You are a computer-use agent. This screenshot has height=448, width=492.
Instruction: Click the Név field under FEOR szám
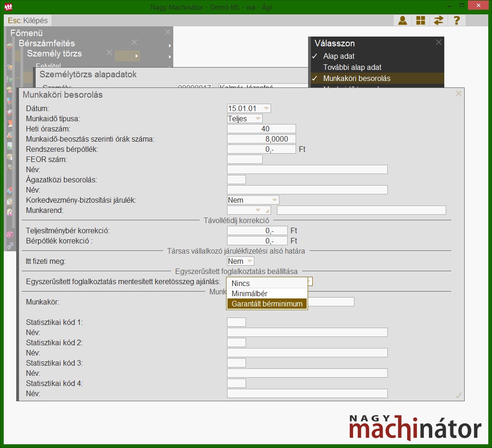coord(307,169)
